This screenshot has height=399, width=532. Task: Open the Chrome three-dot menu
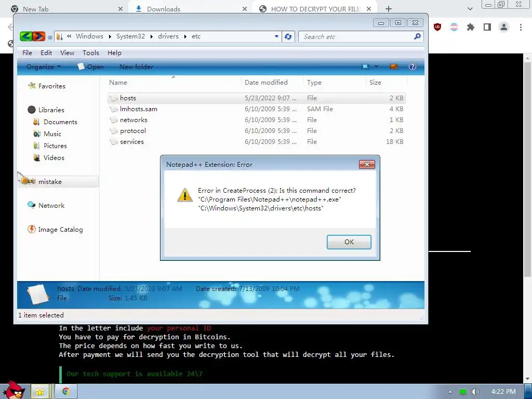[x=521, y=27]
